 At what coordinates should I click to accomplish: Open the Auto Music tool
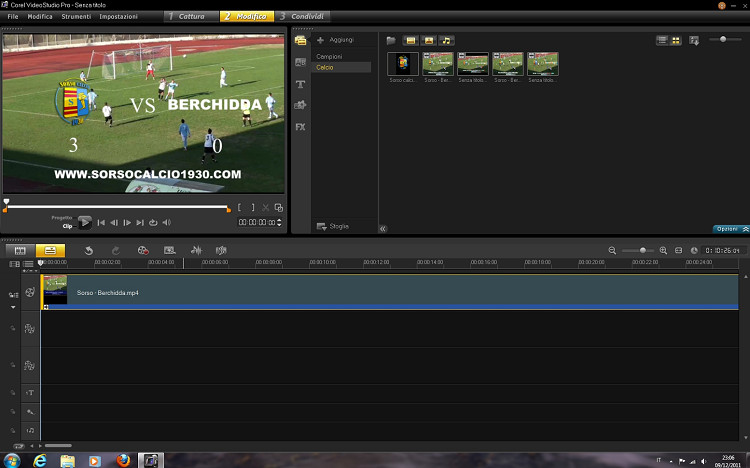221,250
